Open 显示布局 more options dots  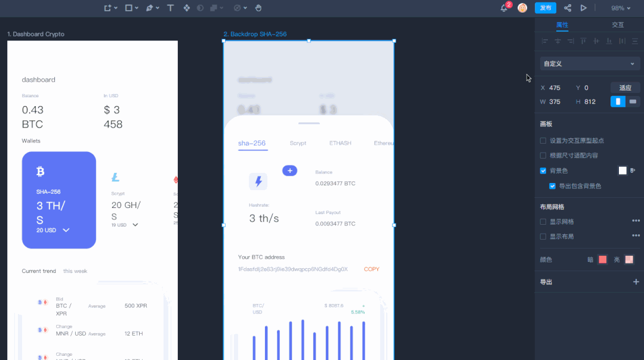point(636,235)
